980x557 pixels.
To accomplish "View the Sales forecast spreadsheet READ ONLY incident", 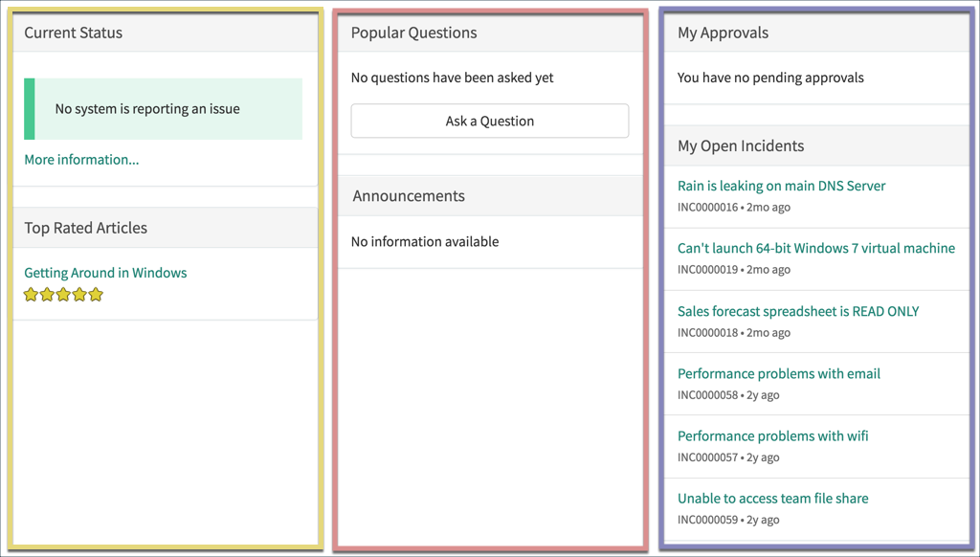I will pyautogui.click(x=799, y=311).
